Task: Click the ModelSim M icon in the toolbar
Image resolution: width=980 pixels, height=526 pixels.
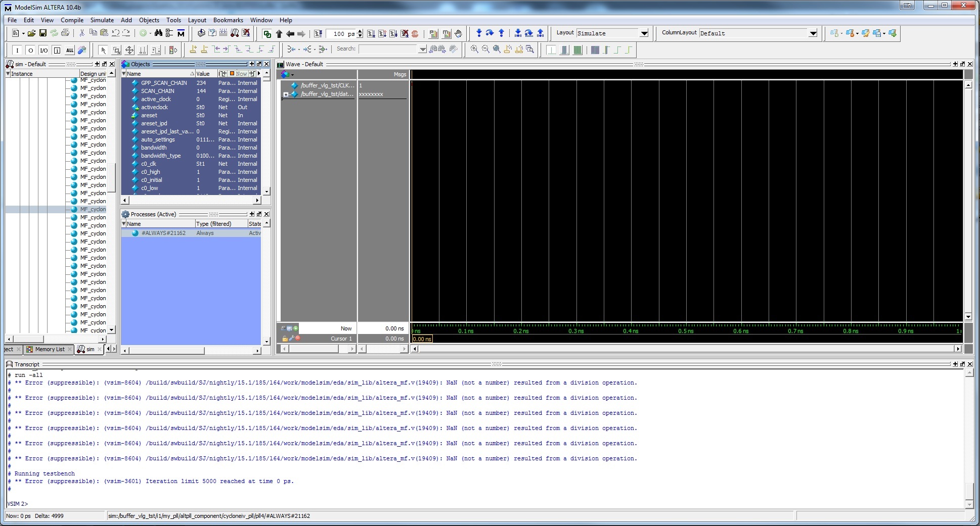Action: tap(181, 33)
